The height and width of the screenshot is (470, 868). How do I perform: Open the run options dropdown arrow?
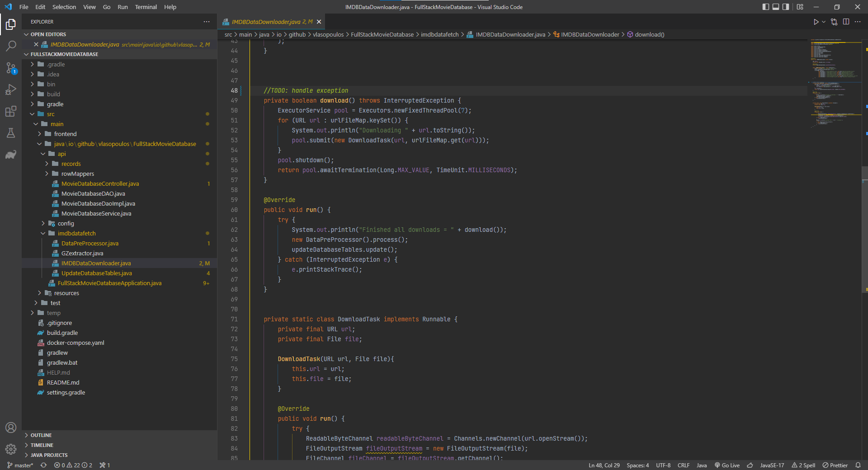[824, 22]
